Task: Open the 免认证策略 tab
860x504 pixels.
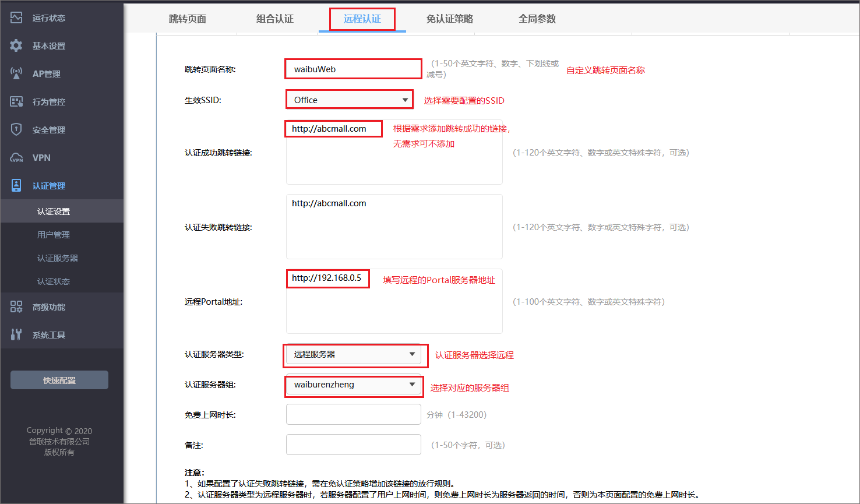Action: tap(449, 19)
